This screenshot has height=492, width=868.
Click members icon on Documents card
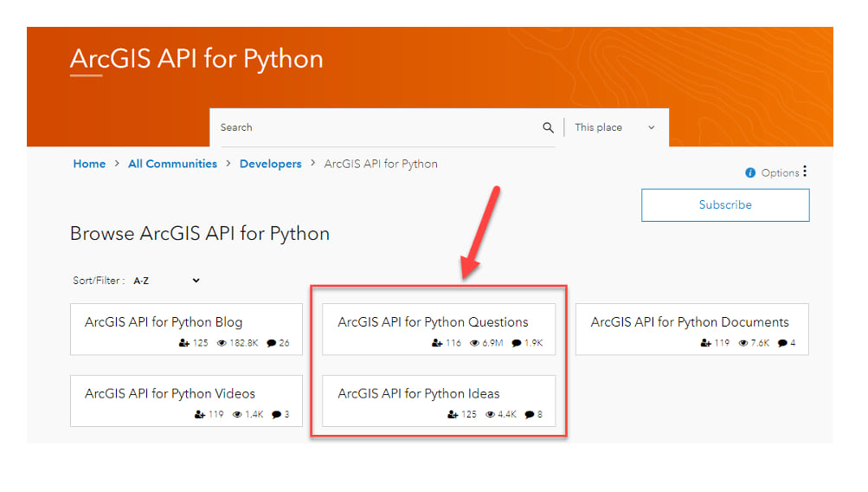coord(706,343)
